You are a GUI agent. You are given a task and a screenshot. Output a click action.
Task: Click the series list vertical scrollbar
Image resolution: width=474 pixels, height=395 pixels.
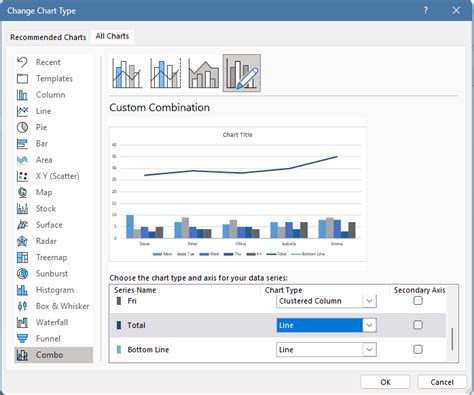(452, 339)
